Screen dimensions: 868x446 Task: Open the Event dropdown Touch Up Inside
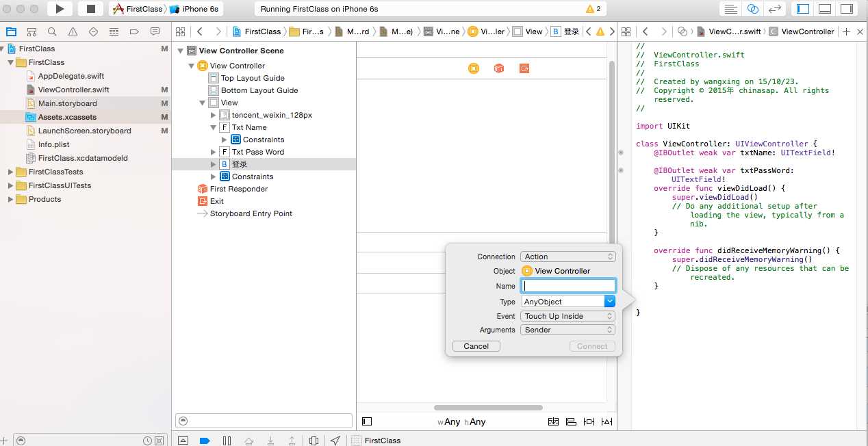coord(567,316)
